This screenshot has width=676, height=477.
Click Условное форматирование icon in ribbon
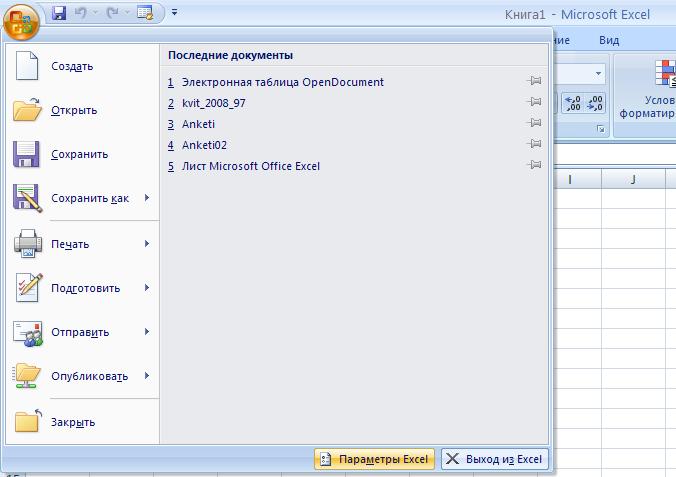coord(665,72)
